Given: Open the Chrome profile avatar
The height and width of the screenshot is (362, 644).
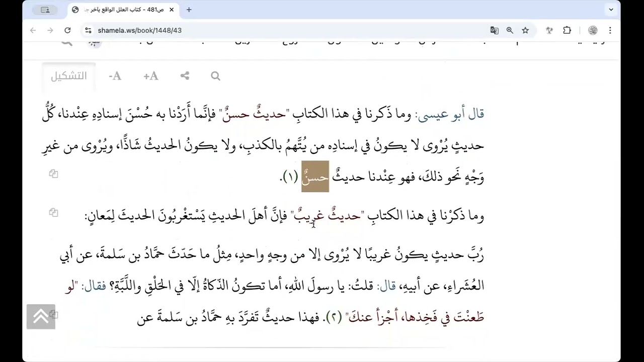Looking at the screenshot, I should (x=593, y=30).
